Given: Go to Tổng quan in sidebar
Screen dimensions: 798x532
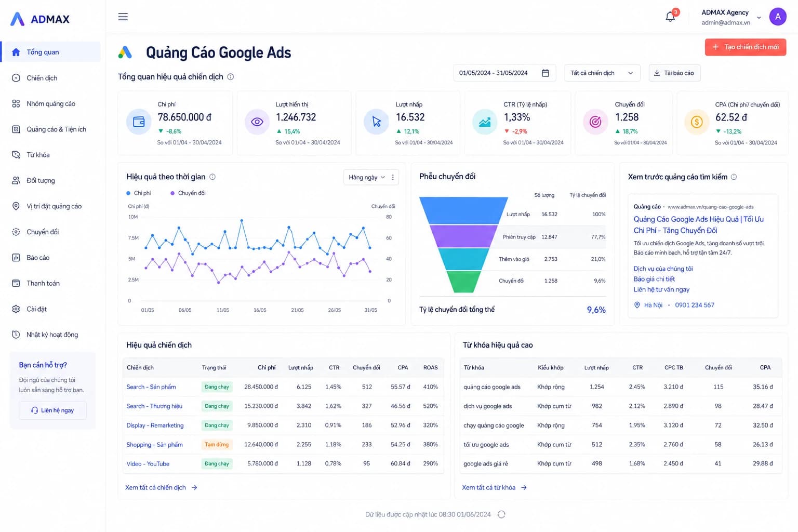Looking at the screenshot, I should pyautogui.click(x=51, y=52).
